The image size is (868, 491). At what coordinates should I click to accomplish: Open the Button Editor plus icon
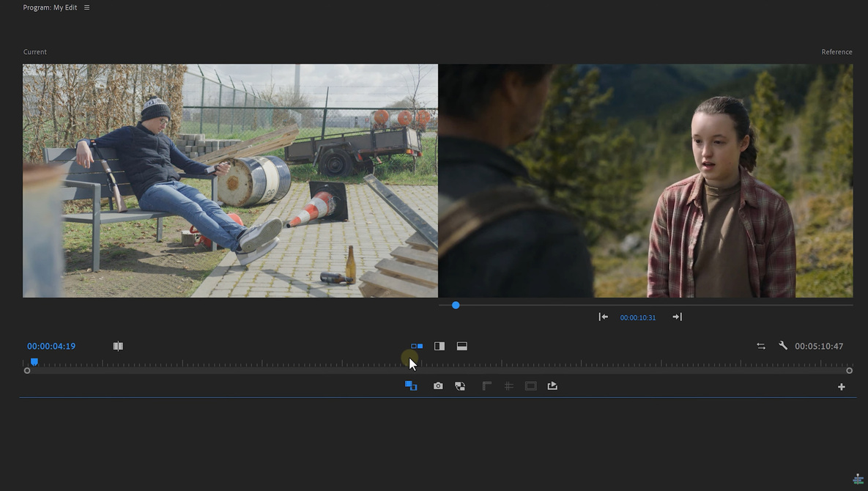pos(842,387)
